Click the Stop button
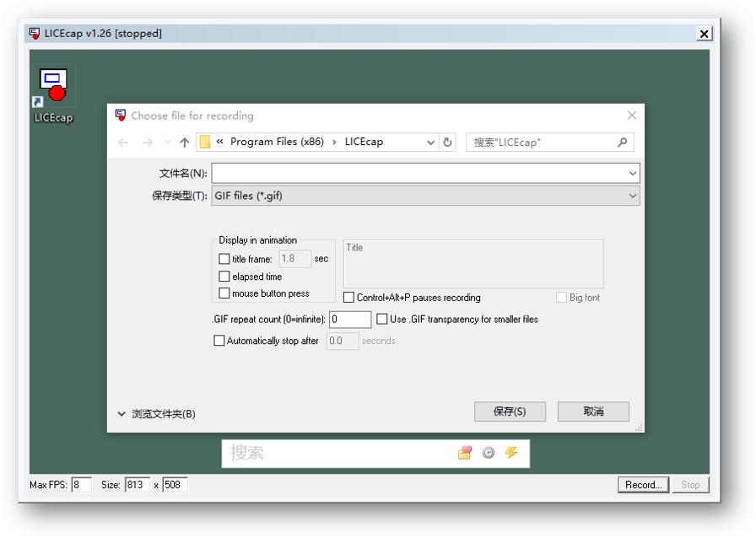 pos(690,485)
